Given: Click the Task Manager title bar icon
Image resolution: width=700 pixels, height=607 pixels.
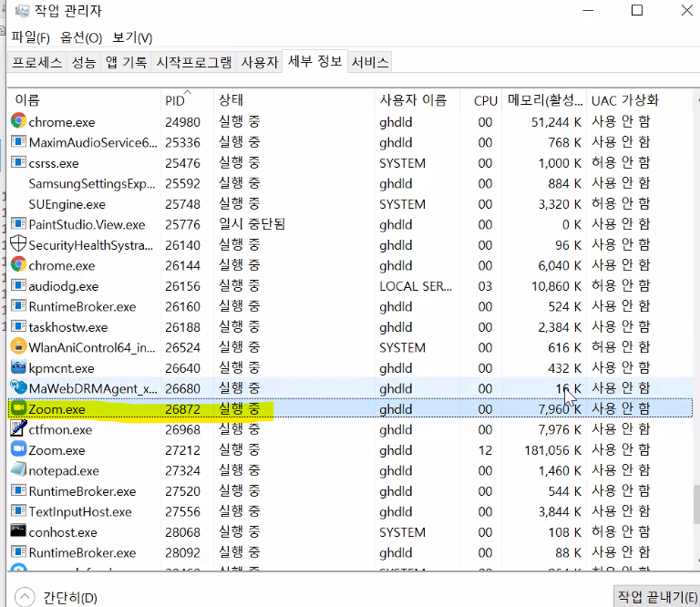Looking at the screenshot, I should (22, 11).
